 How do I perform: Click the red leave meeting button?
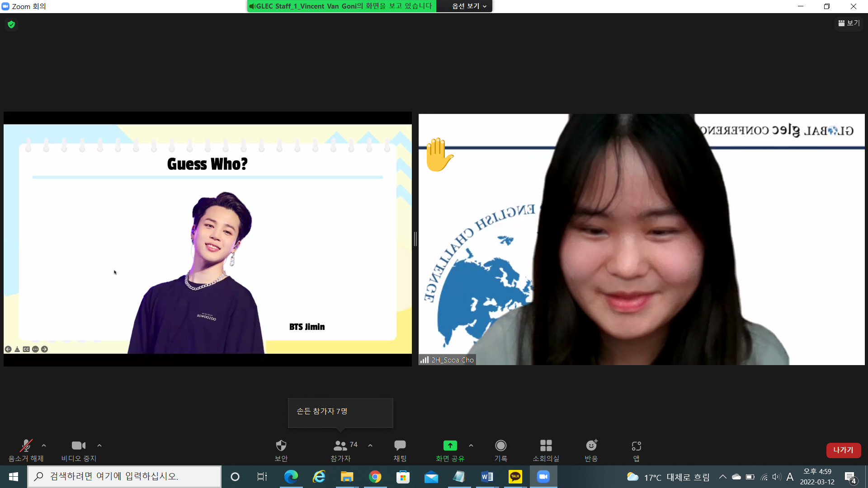tap(844, 450)
